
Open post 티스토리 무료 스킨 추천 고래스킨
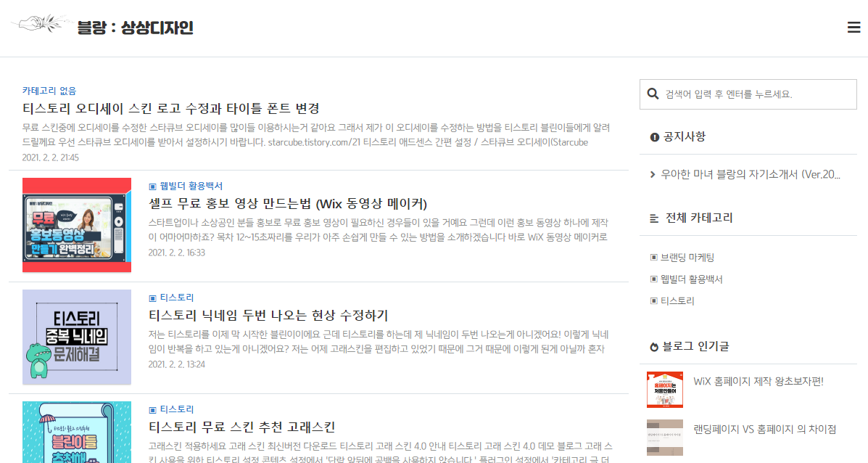pyautogui.click(x=242, y=427)
